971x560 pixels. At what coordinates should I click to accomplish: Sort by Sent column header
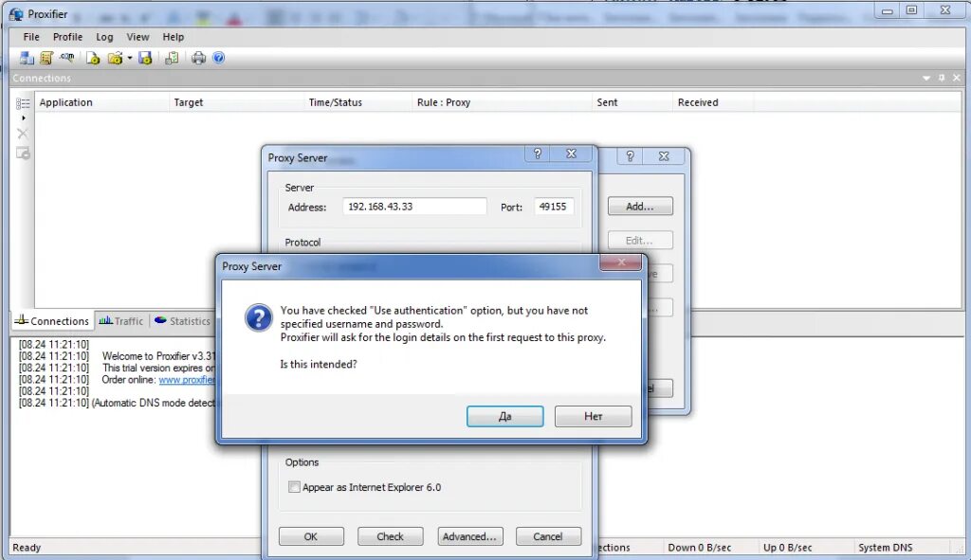[632, 102]
